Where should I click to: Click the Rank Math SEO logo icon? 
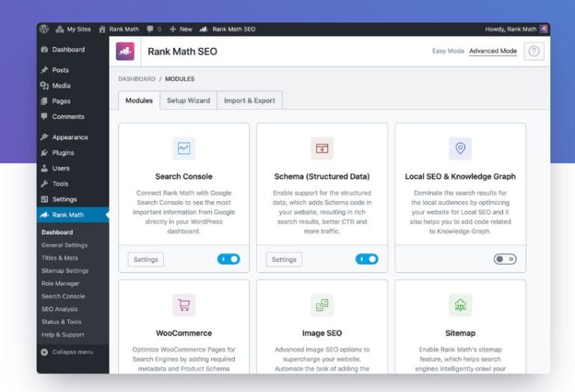125,52
